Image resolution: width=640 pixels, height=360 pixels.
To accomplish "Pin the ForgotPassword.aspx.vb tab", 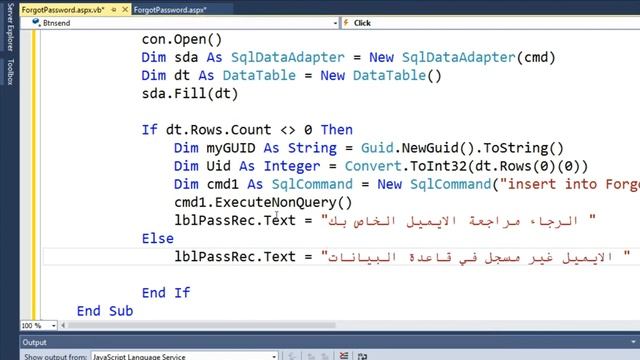I will [114, 9].
